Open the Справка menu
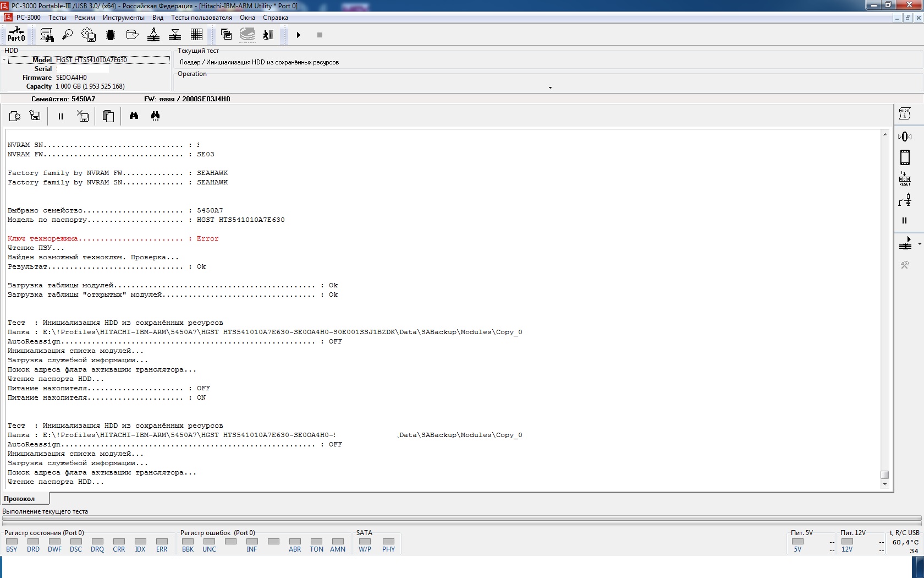924x578 pixels. coord(276,18)
